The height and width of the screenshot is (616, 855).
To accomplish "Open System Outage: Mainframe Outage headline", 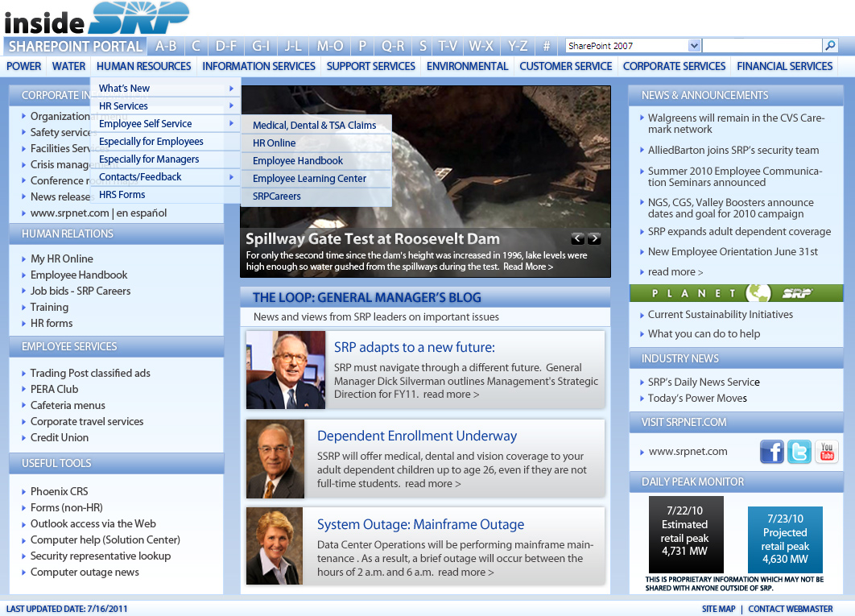I will pos(420,524).
